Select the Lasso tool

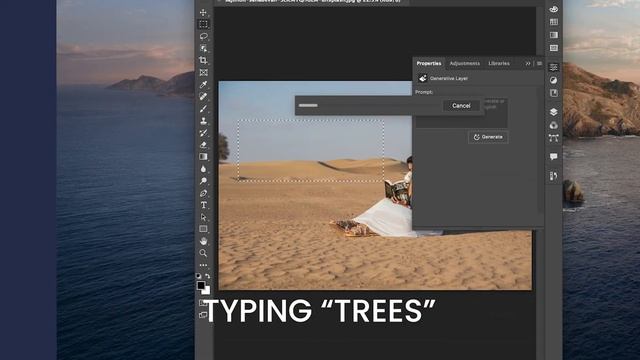[203, 36]
